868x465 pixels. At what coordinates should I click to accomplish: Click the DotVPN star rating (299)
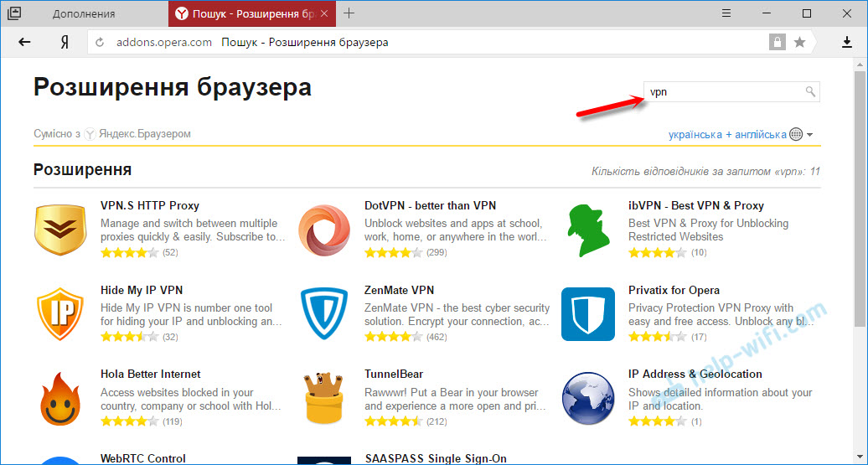point(394,253)
